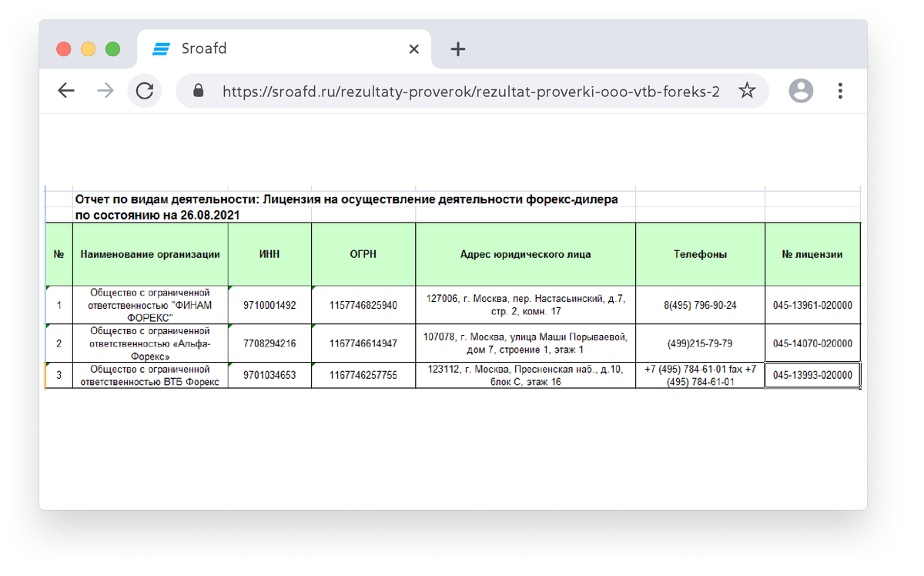Bookmark this page with the star icon
This screenshot has width=924, height=576.
coord(747,91)
